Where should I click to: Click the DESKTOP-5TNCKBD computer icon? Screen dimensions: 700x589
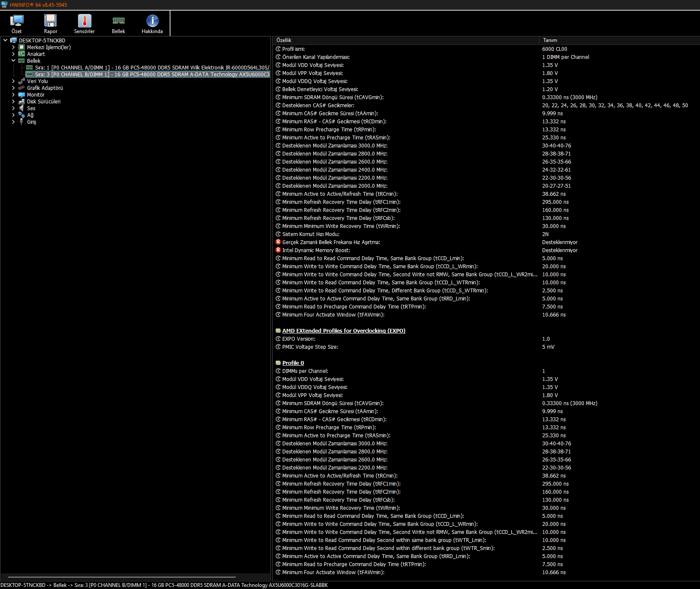point(13,40)
